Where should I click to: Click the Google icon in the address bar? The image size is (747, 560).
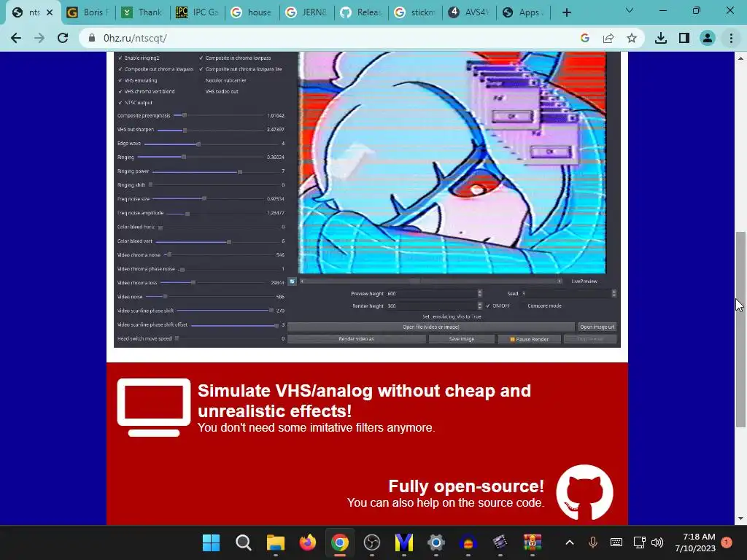click(584, 38)
